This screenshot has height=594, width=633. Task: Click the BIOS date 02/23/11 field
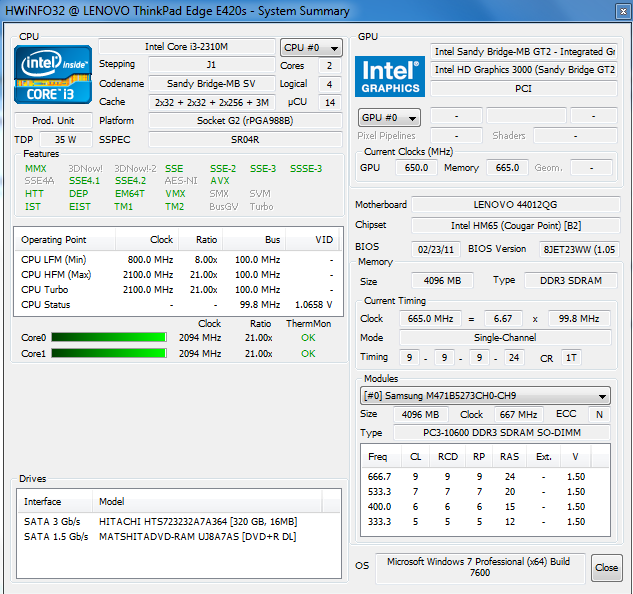(436, 249)
